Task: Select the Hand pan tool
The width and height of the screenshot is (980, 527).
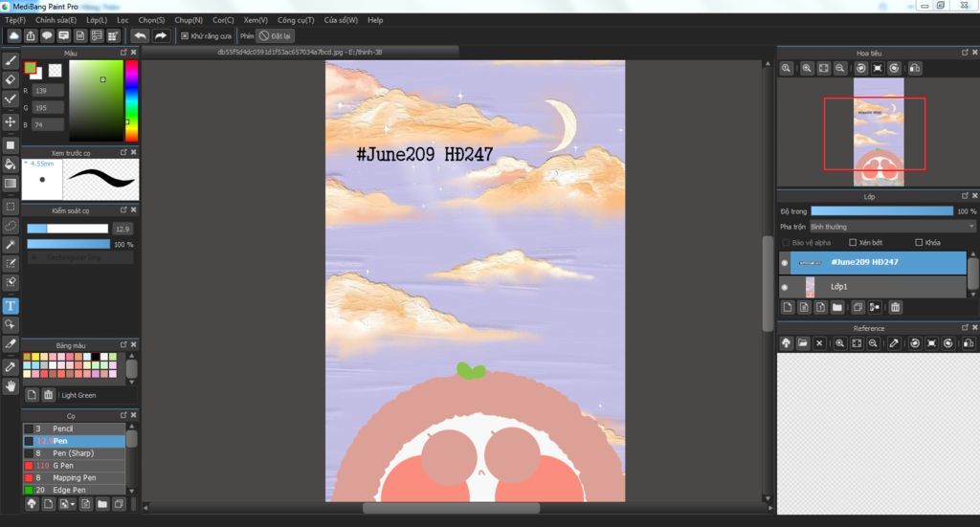Action: pos(10,385)
